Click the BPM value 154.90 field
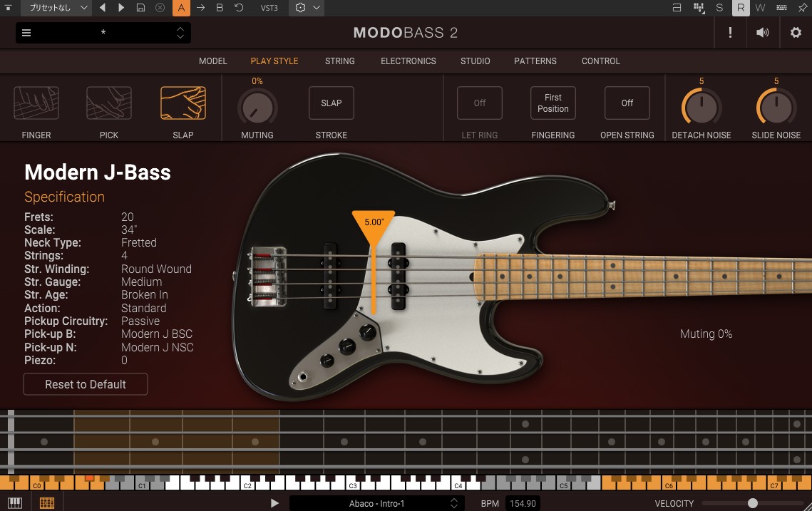This screenshot has height=511, width=812. (523, 503)
